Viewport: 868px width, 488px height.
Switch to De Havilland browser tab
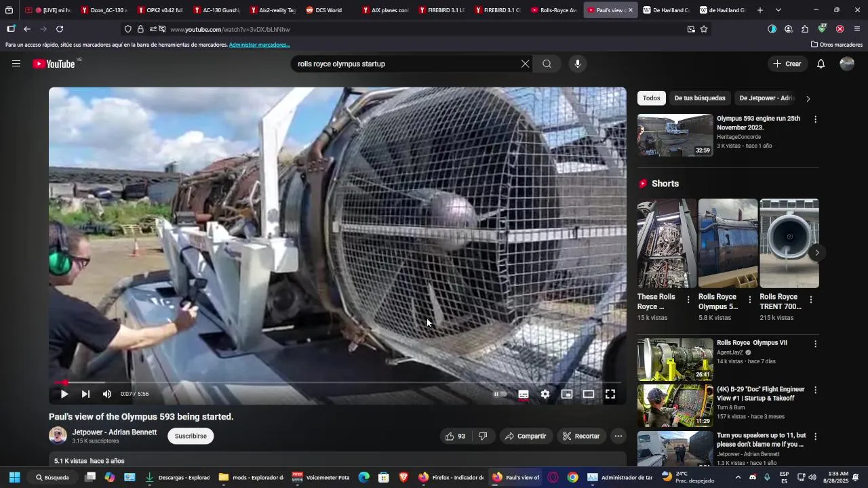[x=666, y=10]
